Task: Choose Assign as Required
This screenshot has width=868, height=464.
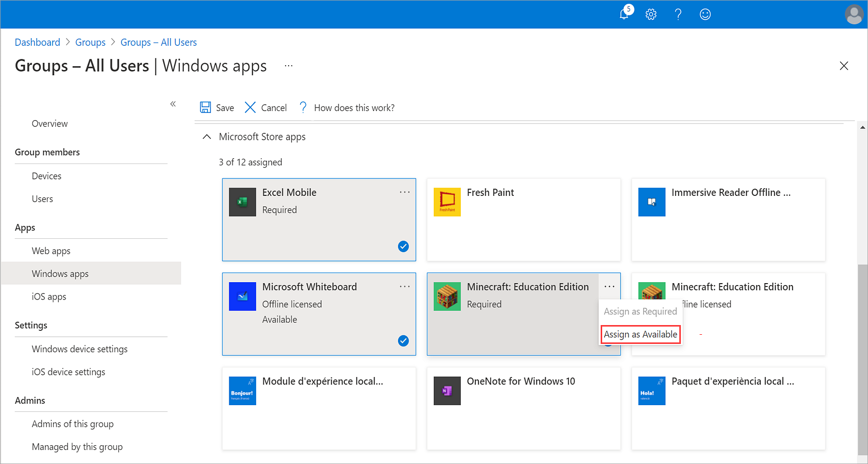Action: [x=640, y=312]
